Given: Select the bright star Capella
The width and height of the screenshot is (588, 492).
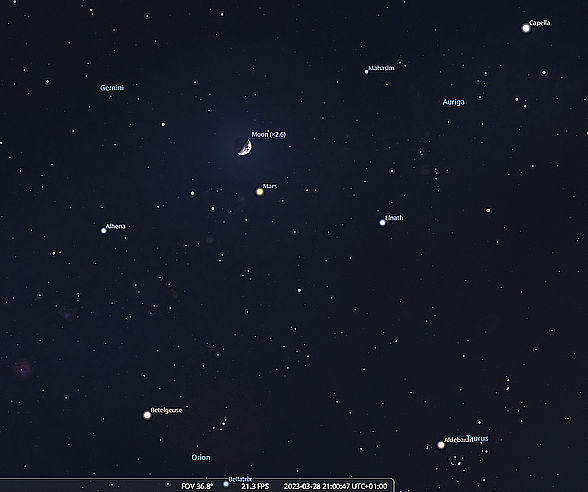Looking at the screenshot, I should [x=526, y=28].
